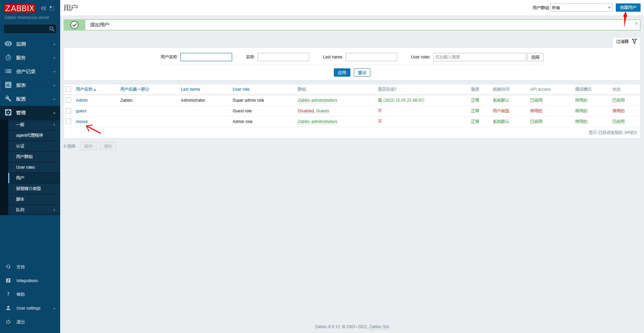Viewport: 644px width, 333px height.
Task: Open the 用户群组 dropdown
Action: [x=581, y=8]
